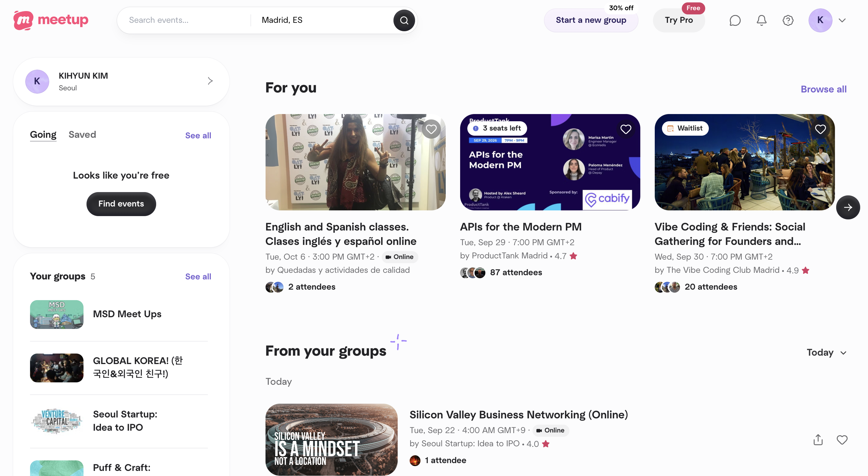Save English and Spanish classes event via heart

[x=431, y=129]
